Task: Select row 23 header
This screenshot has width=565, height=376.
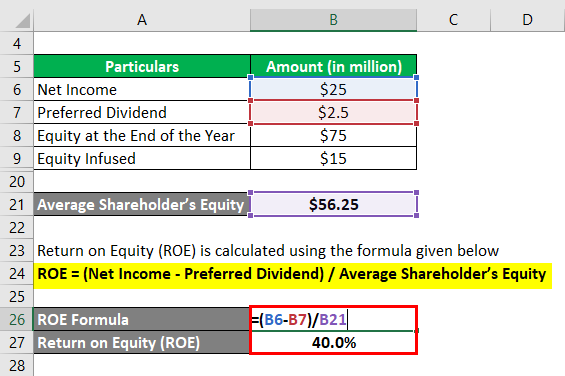Action: 17,251
